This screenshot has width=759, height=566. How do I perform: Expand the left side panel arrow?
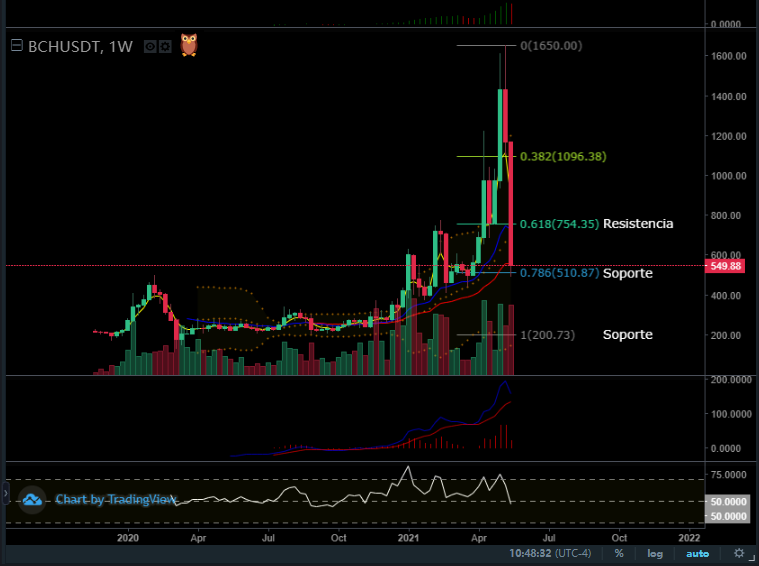tap(5, 493)
